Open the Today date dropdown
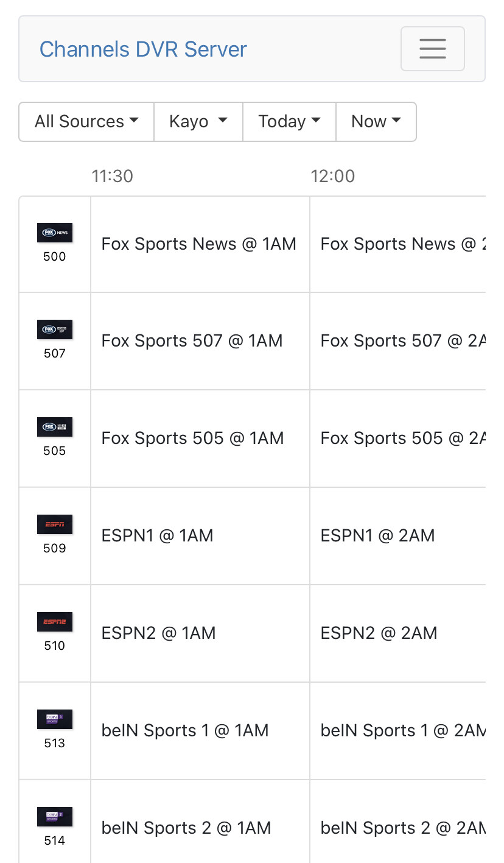Image resolution: width=504 pixels, height=863 pixels. [x=289, y=122]
